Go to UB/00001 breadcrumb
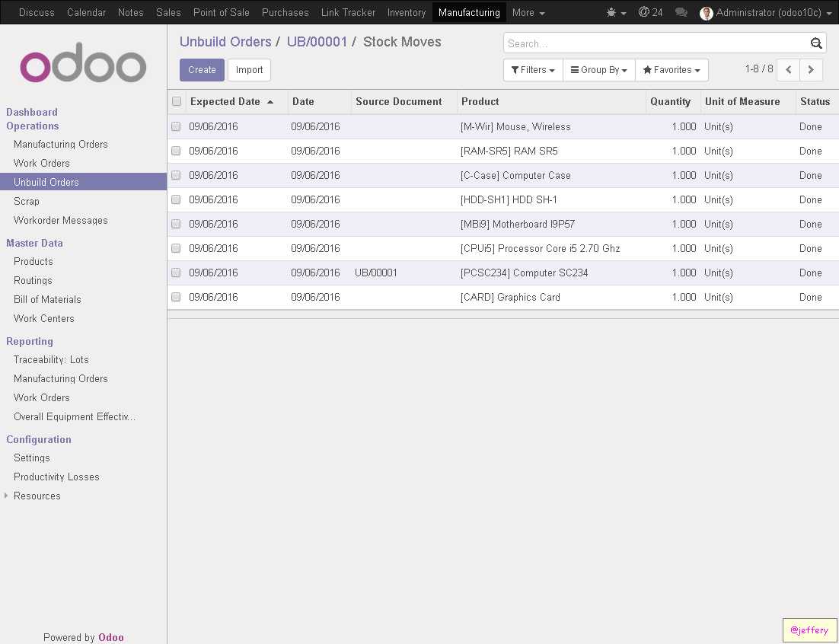 [x=317, y=42]
